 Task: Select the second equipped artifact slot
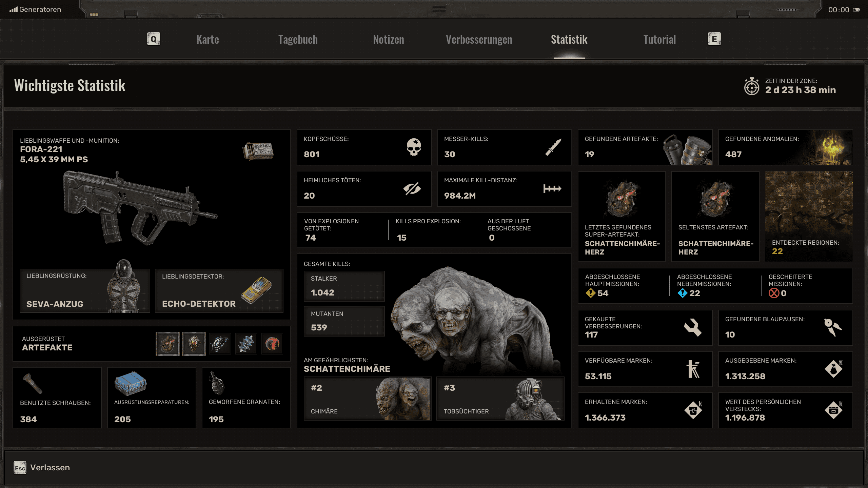[x=194, y=344]
